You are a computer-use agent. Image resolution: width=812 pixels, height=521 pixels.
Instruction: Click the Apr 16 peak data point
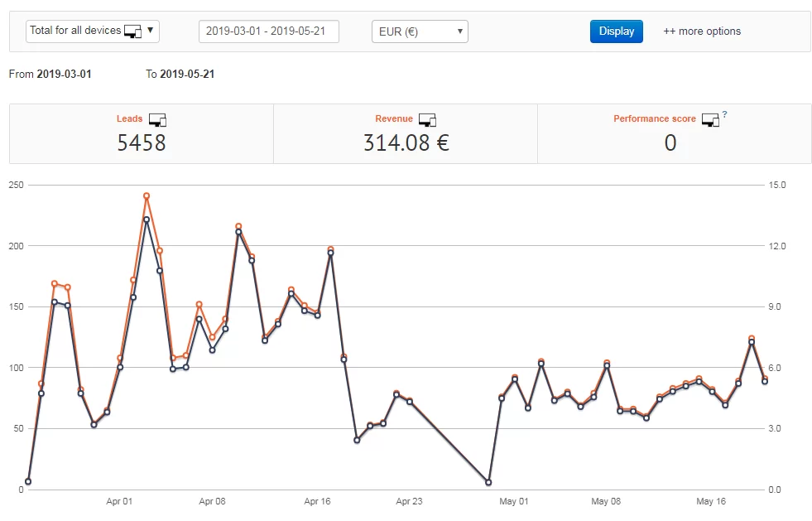pos(330,253)
